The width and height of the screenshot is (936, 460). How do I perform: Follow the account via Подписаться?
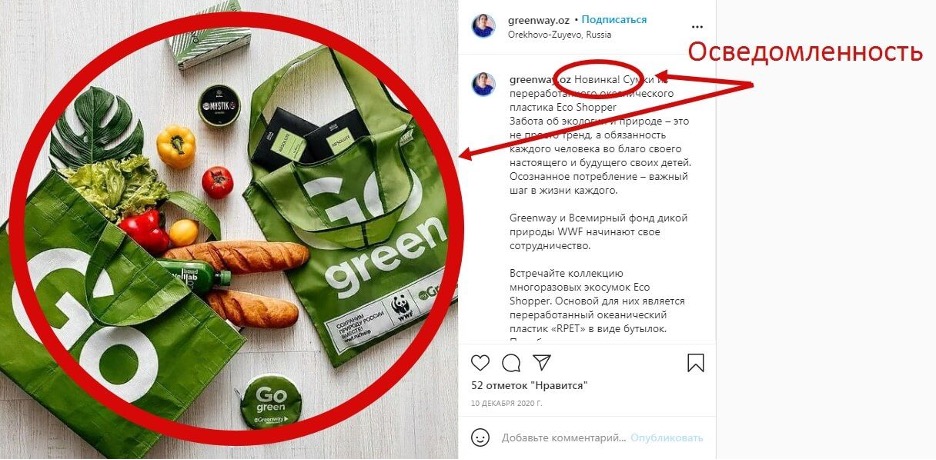click(x=614, y=20)
